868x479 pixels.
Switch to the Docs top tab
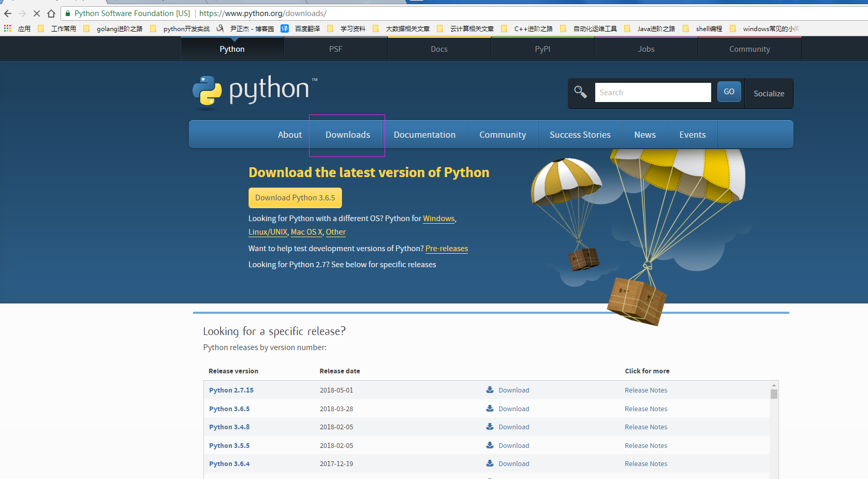[x=439, y=49]
